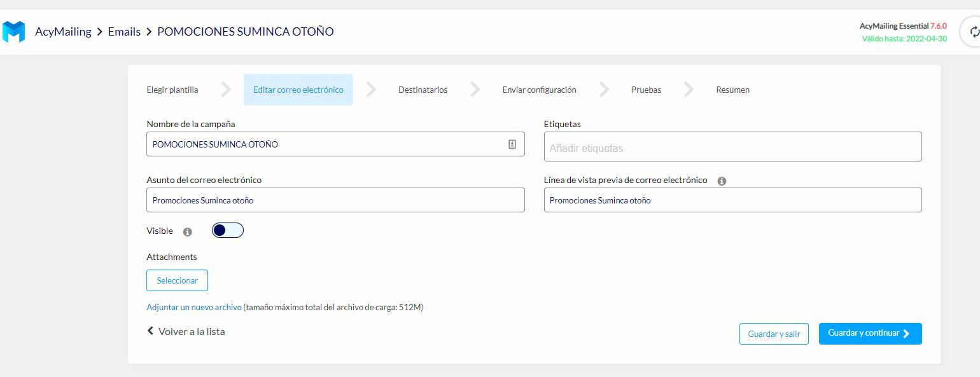Click the refresh sync icon in the header
This screenshot has width=980, height=377.
coord(974,32)
